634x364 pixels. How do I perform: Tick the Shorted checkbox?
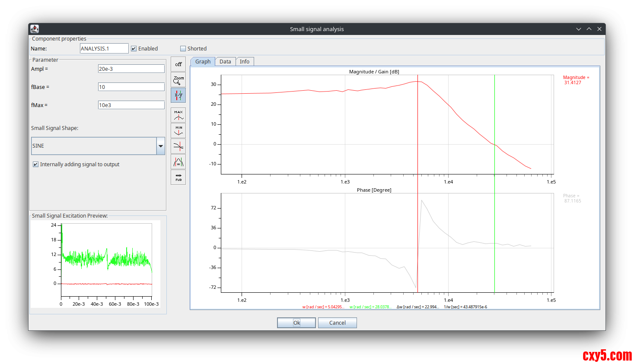tap(183, 49)
